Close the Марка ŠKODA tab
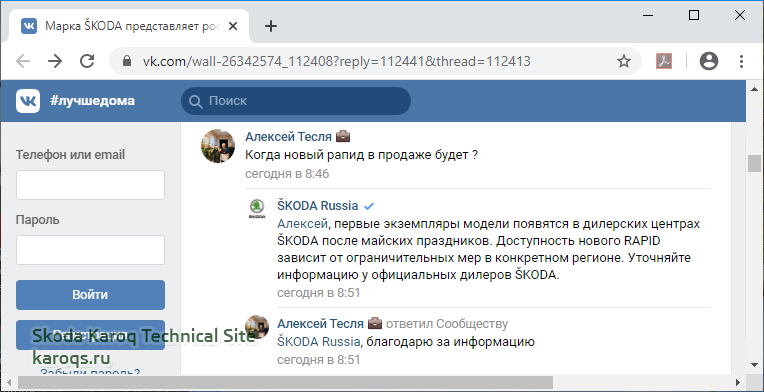This screenshot has width=764, height=392. coord(233,26)
